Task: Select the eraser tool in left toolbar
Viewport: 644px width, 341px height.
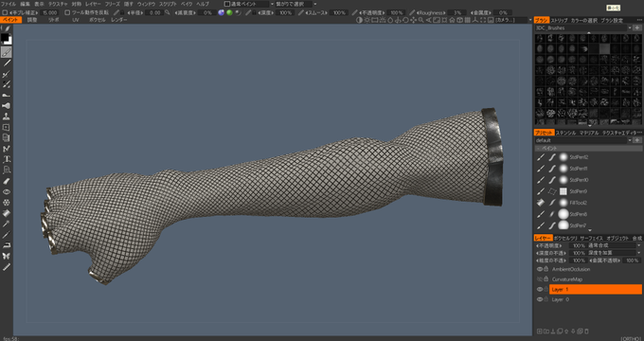Action: point(7,181)
